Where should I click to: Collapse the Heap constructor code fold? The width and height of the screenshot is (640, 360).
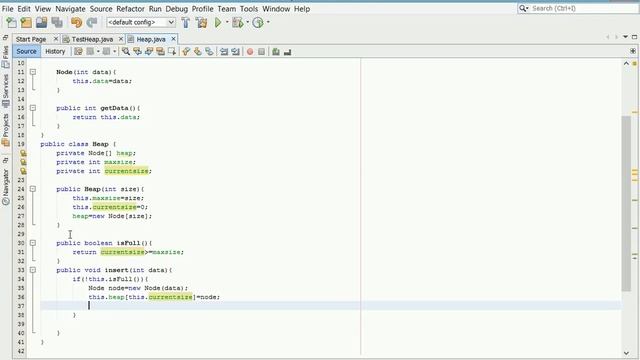click(x=33, y=189)
